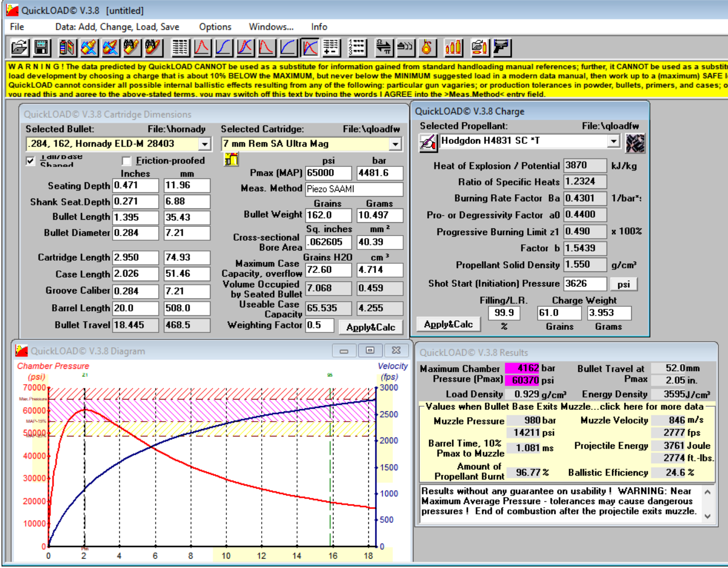Enable the Friction-proofed checkbox
728x568 pixels.
coord(127,161)
